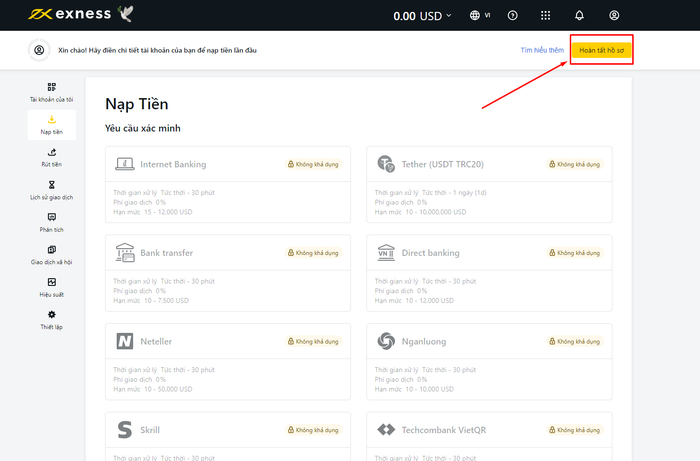Click Techcombank VietQR Không khả dụng badge

[x=575, y=430]
